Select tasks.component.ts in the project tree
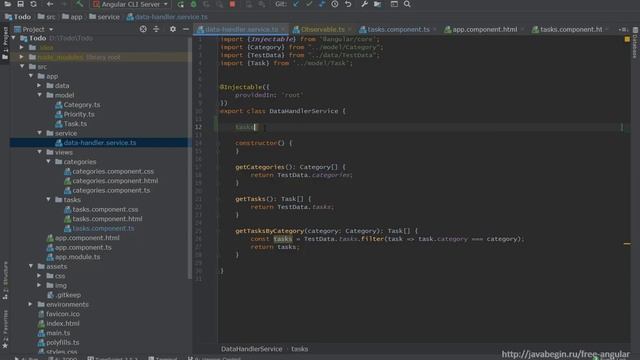 click(99, 229)
